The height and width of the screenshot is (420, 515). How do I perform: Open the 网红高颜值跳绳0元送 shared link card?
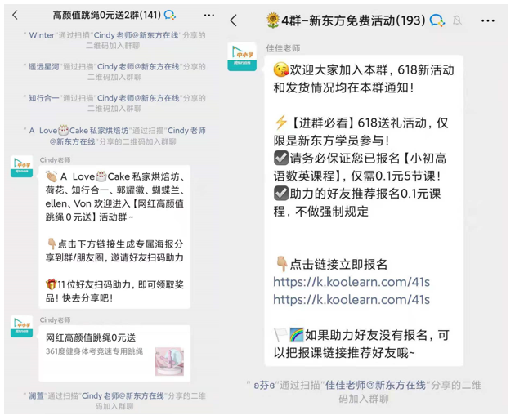(x=113, y=353)
